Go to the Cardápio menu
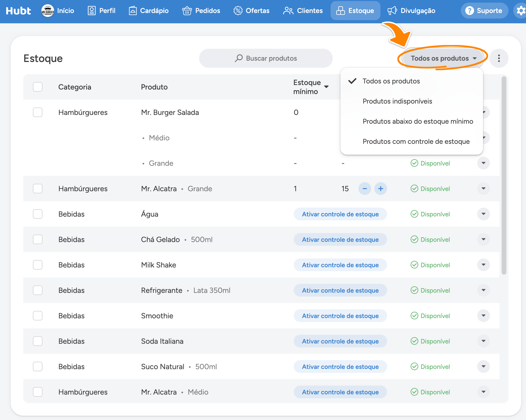 [x=148, y=11]
